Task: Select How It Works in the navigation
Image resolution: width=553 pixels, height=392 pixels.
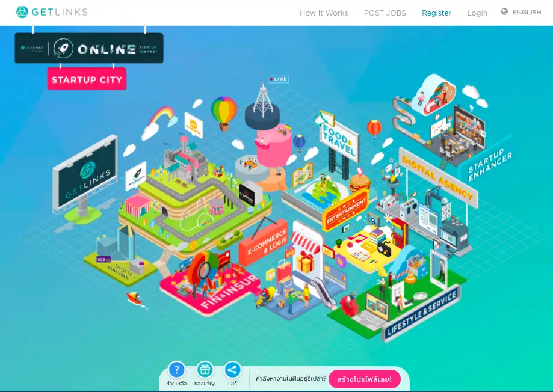Action: [324, 13]
